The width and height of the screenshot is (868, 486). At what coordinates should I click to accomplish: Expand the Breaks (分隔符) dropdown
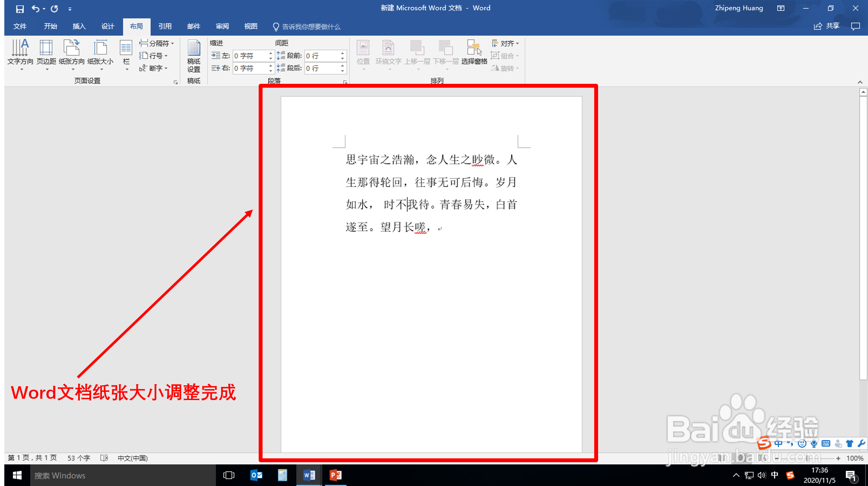pos(157,43)
